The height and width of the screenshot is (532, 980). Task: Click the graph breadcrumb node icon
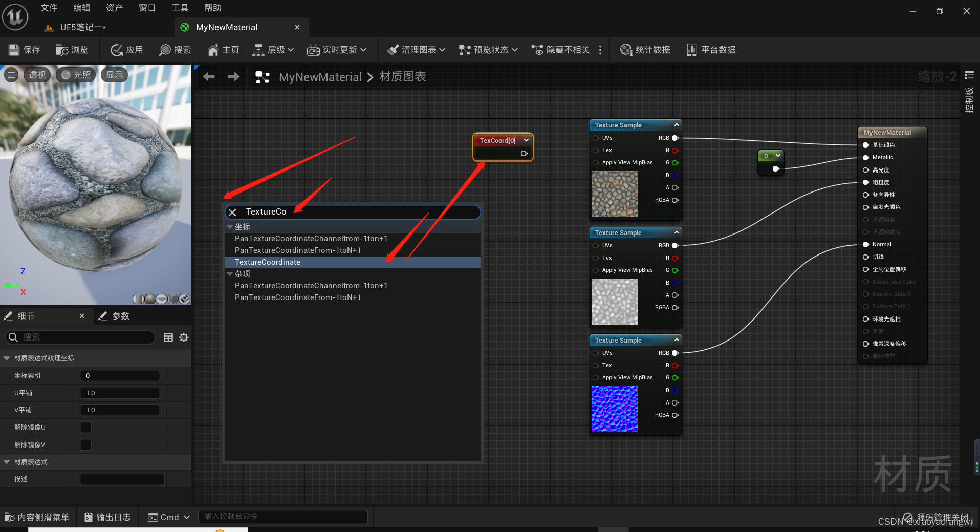coord(262,77)
